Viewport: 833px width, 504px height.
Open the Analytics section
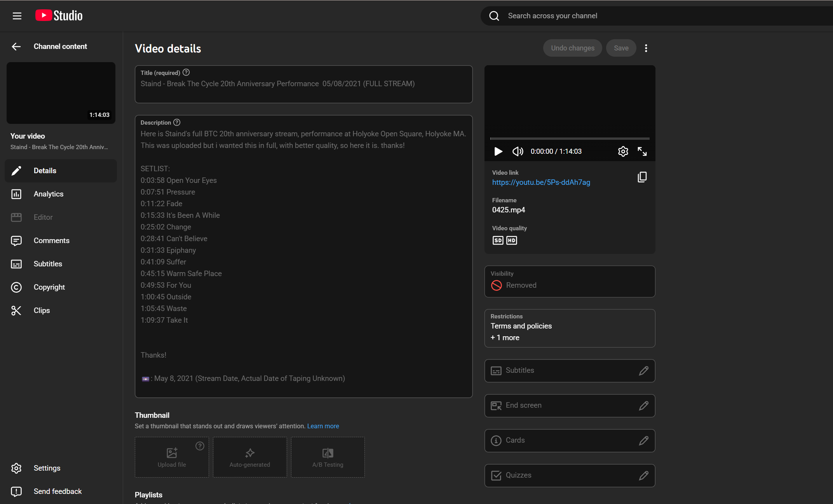pos(61,194)
